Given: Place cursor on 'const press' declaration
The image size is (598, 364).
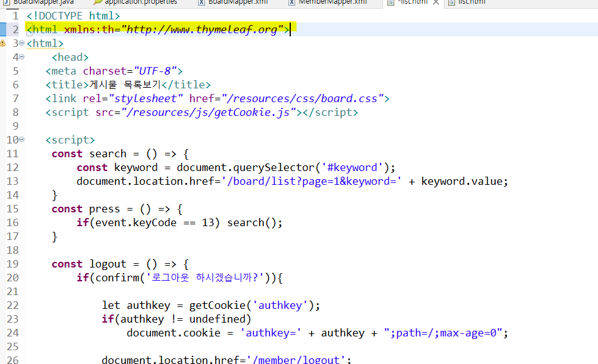Looking at the screenshot, I should pyautogui.click(x=86, y=209).
